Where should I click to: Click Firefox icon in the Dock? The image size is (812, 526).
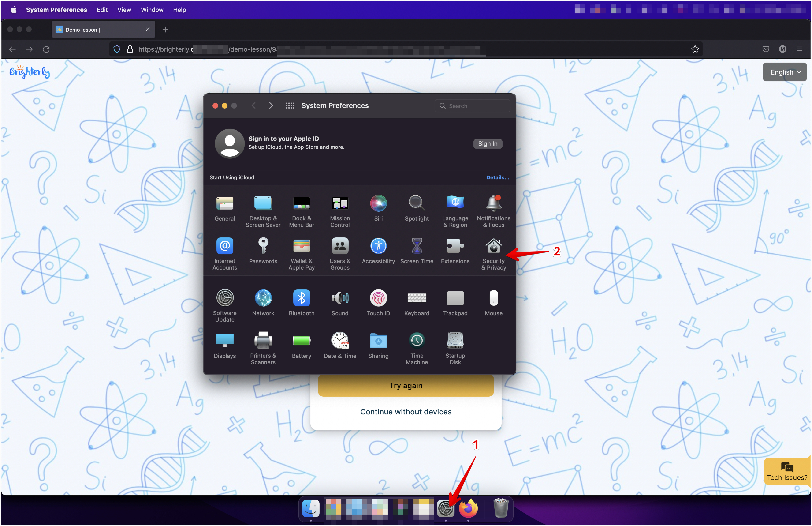(468, 508)
